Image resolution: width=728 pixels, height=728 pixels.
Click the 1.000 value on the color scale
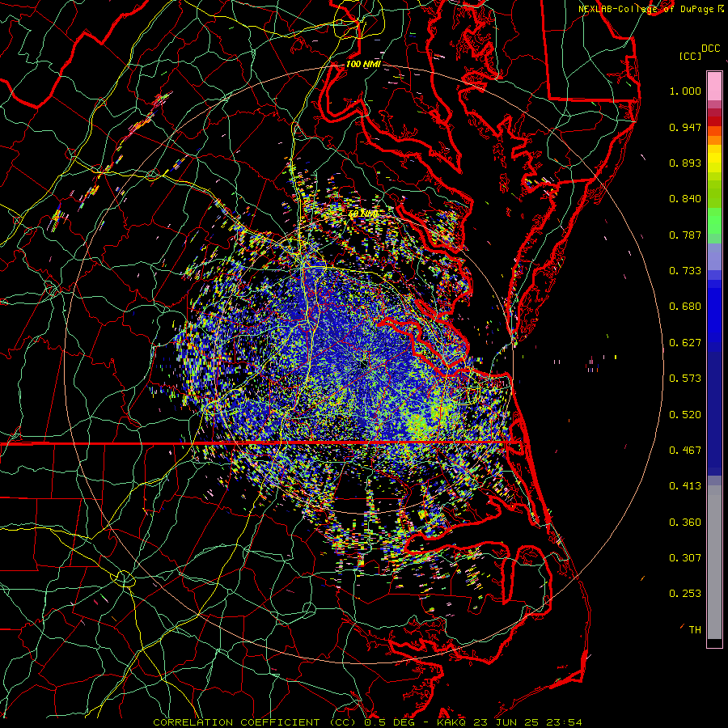[685, 91]
